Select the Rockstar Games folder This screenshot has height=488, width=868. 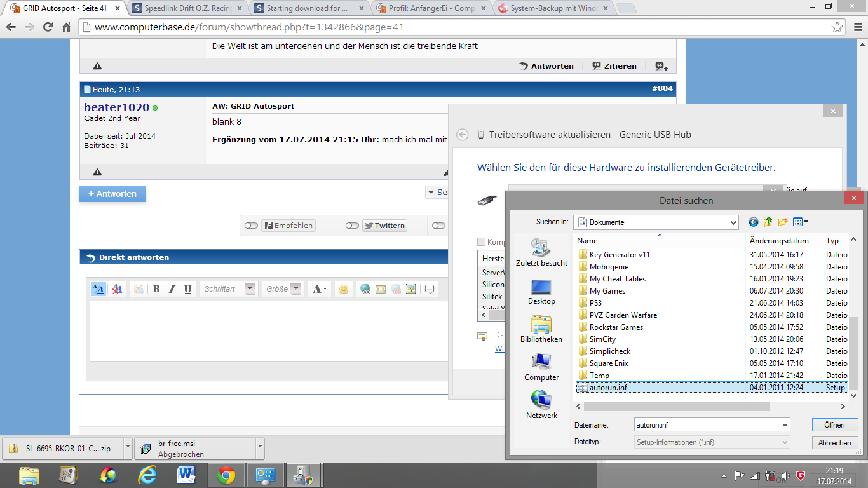[x=610, y=327]
